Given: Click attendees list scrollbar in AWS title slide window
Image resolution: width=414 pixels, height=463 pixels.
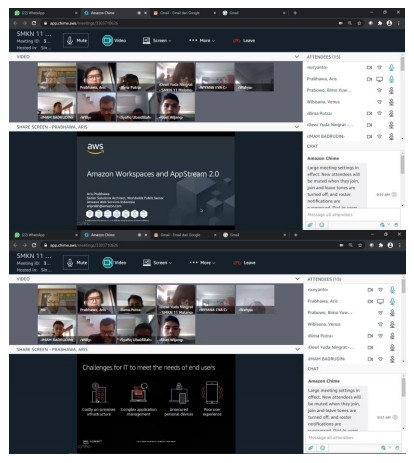Looking at the screenshot, I should 402,63.
